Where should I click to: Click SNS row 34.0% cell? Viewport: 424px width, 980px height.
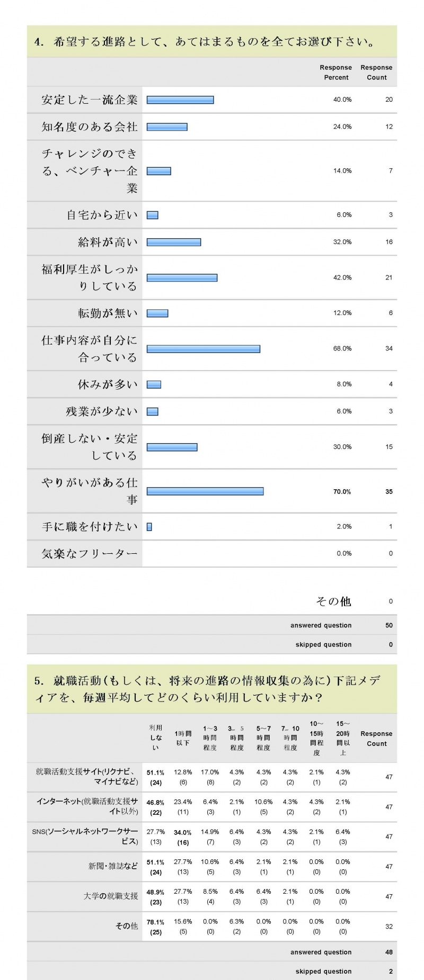coord(183,837)
